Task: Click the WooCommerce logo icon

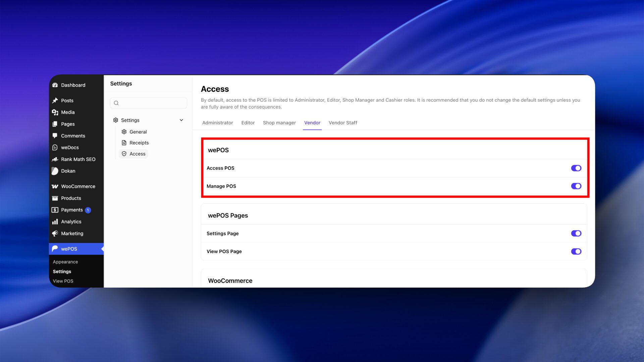Action: 55,186
